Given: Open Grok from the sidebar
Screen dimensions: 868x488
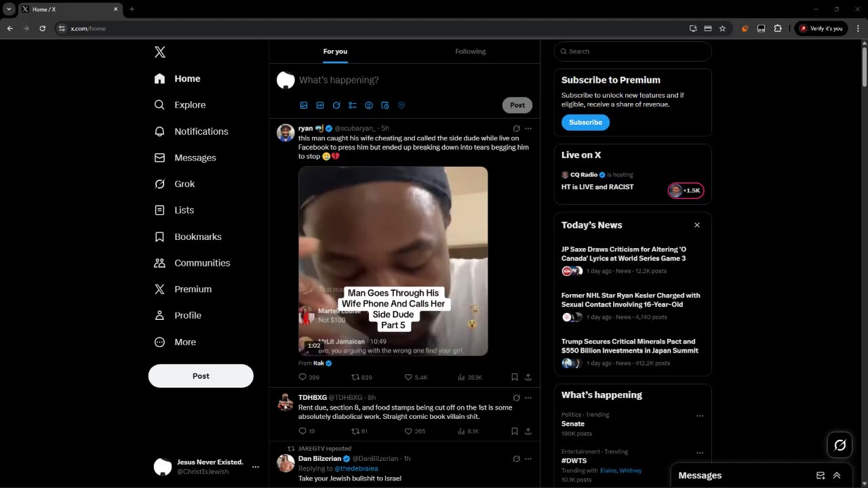Looking at the screenshot, I should pyautogui.click(x=174, y=184).
